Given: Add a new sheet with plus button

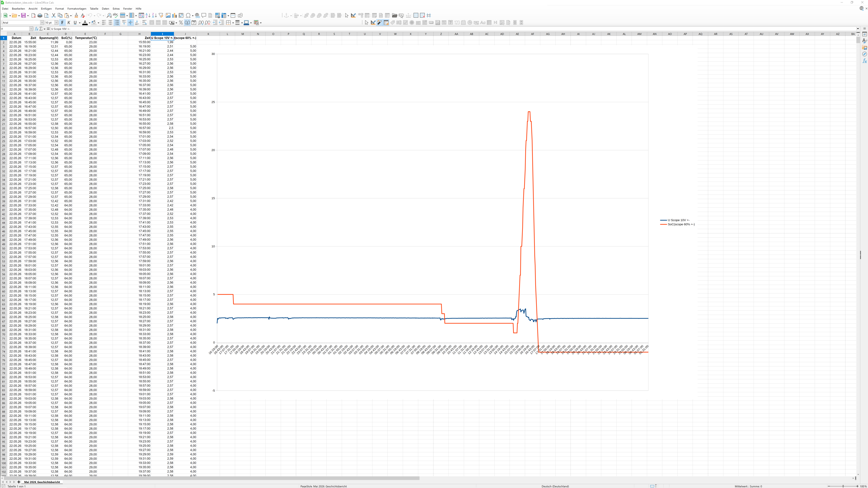Looking at the screenshot, I should click(19, 482).
